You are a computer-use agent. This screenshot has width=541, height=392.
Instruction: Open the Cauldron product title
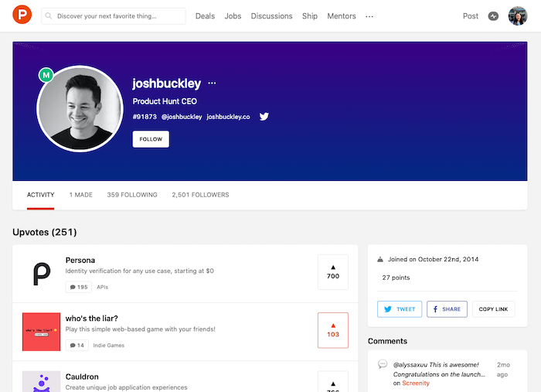click(82, 377)
